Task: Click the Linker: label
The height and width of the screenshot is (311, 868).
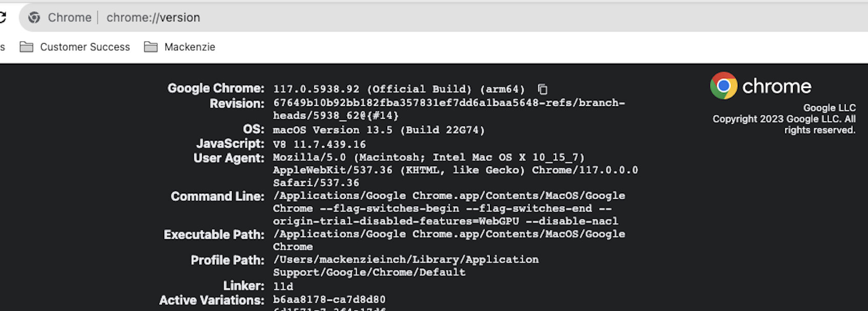Action: 244,286
